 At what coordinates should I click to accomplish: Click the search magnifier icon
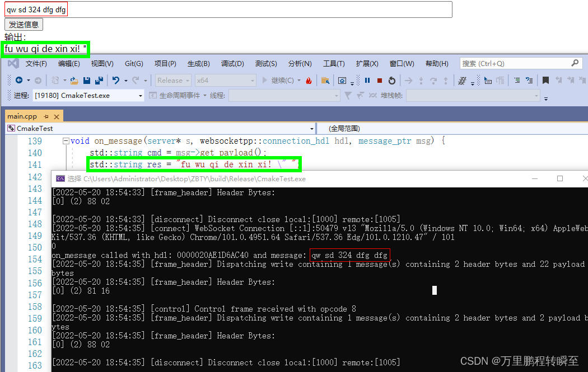click(x=575, y=63)
